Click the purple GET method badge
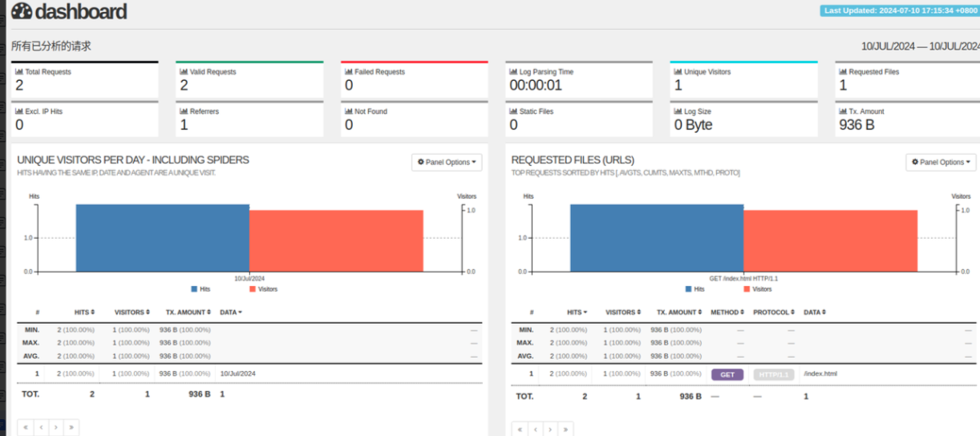 coord(727,374)
